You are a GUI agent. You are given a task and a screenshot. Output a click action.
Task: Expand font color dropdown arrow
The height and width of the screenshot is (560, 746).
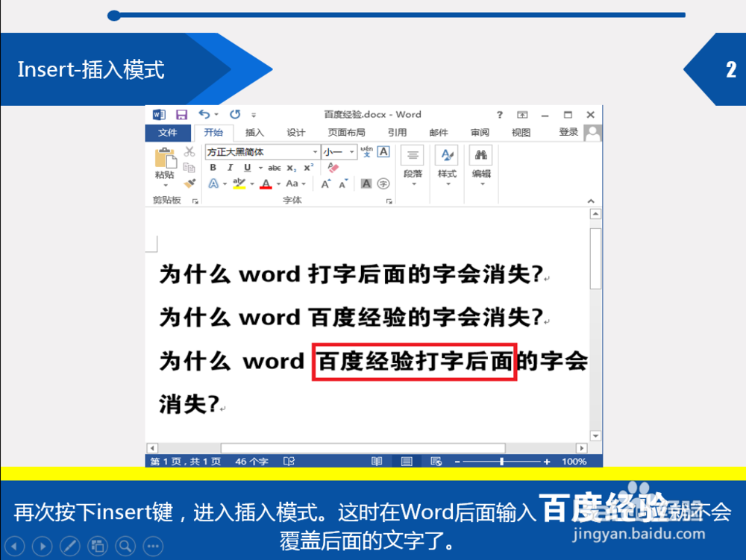coord(279,184)
